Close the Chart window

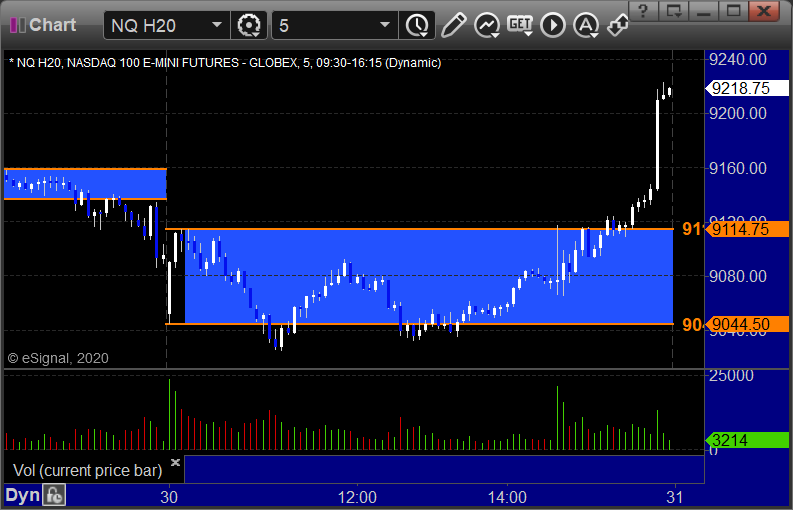pos(764,11)
